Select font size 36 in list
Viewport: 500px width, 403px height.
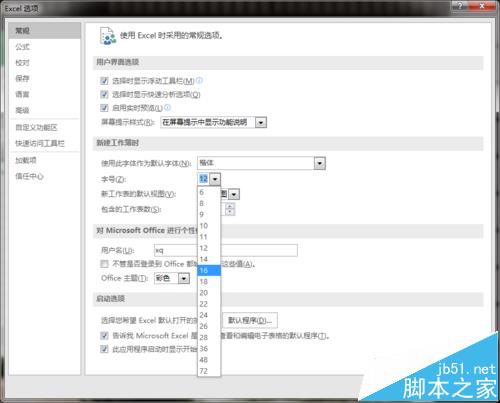[209, 349]
